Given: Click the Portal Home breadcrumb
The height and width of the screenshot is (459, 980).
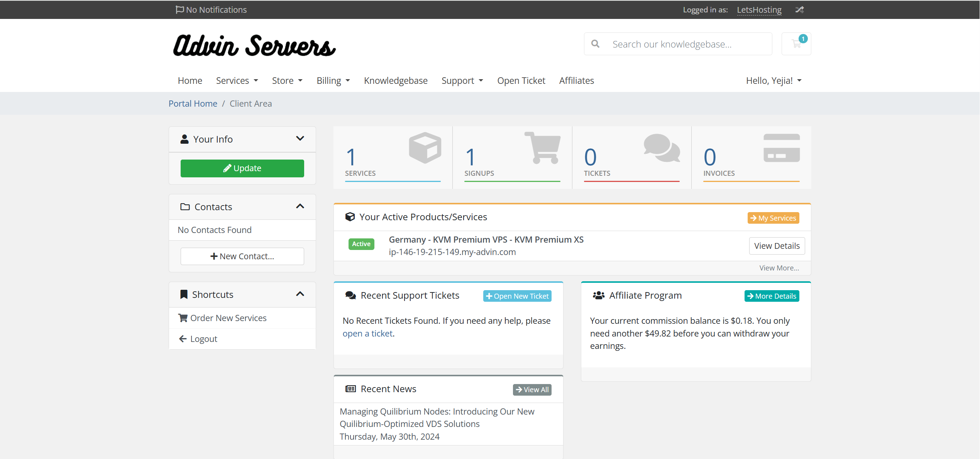Looking at the screenshot, I should 193,104.
